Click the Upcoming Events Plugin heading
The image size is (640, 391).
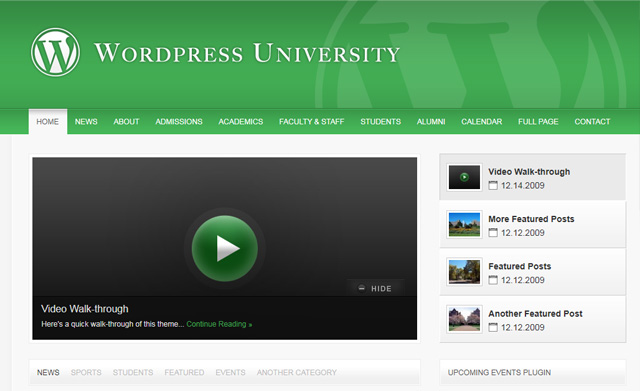[x=499, y=373]
